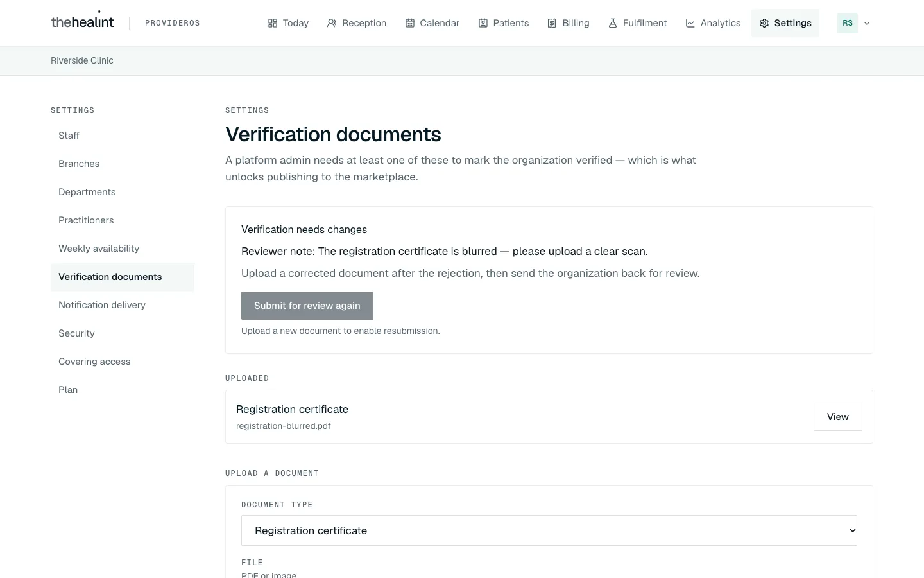This screenshot has width=924, height=578.
Task: Click the Billing receipt icon
Action: click(552, 23)
